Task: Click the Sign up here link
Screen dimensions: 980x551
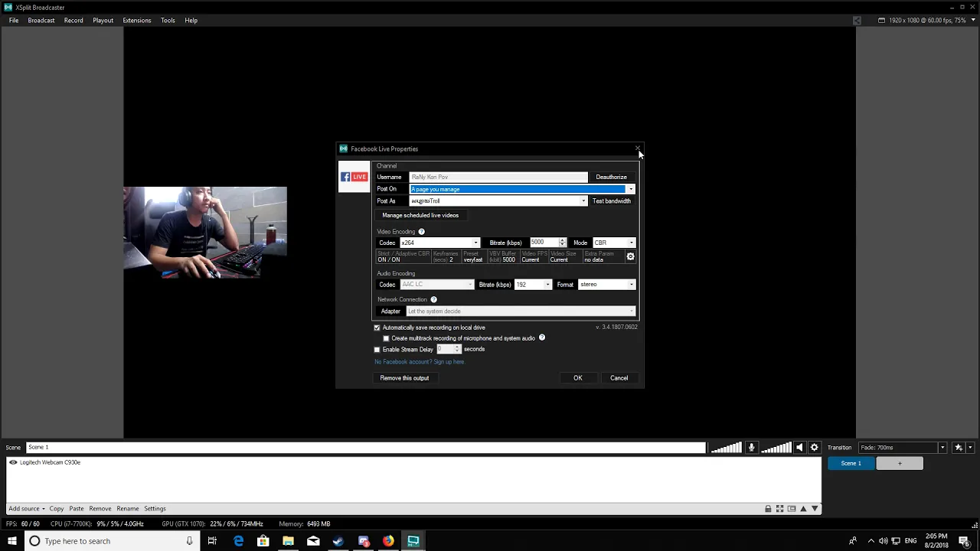Action: click(449, 362)
